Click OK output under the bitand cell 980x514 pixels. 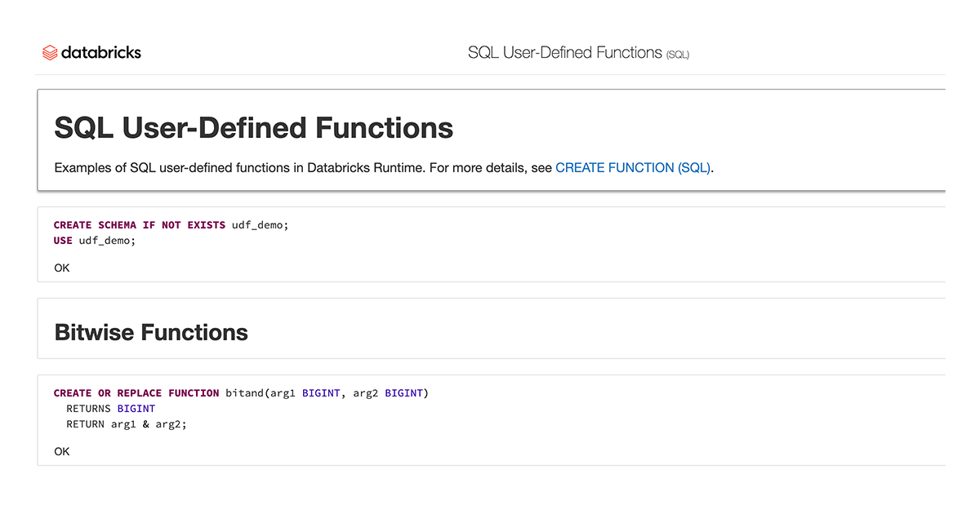(x=62, y=451)
